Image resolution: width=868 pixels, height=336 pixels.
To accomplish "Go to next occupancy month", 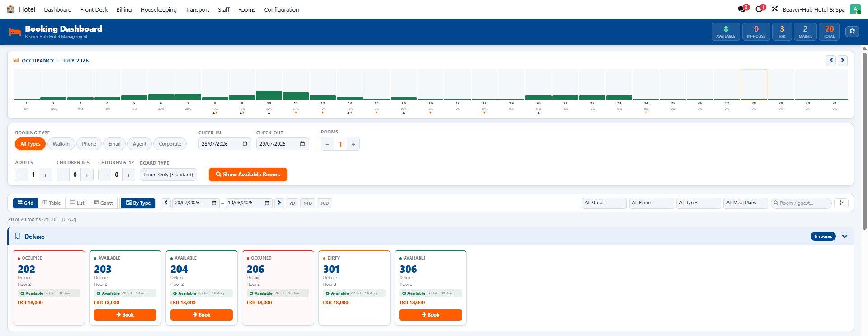I will (843, 60).
